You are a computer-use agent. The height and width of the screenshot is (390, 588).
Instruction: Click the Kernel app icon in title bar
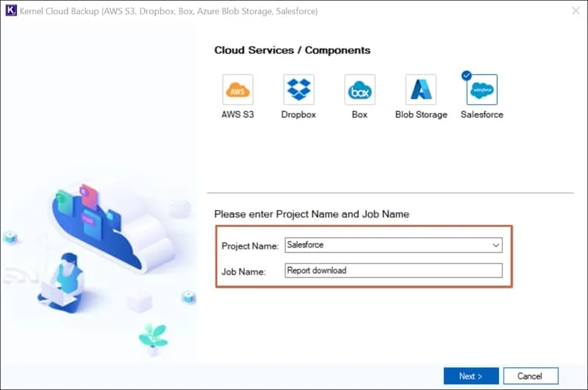point(11,11)
